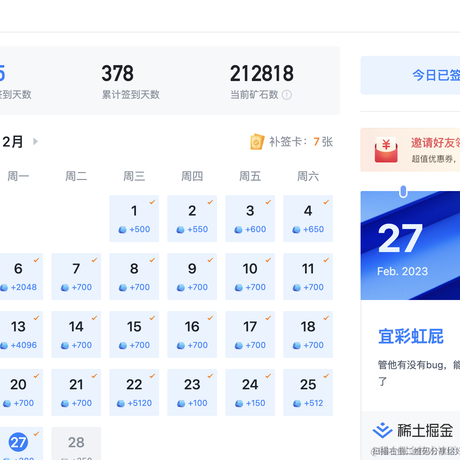This screenshot has height=460, width=460.
Task: Click the 周四 weekday header
Action: (x=192, y=176)
